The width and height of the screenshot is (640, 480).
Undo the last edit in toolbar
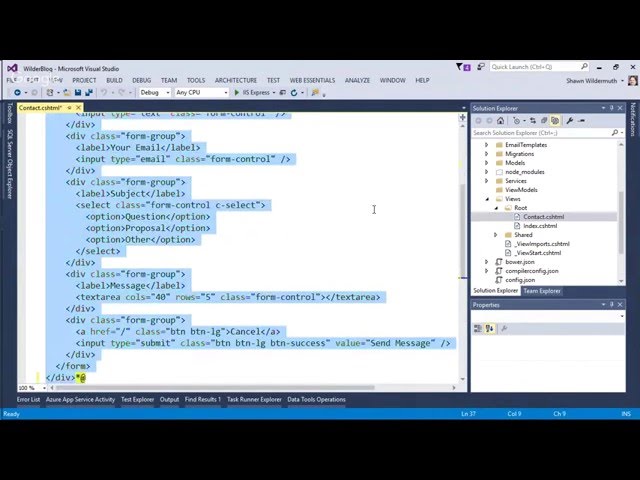pos(104,93)
